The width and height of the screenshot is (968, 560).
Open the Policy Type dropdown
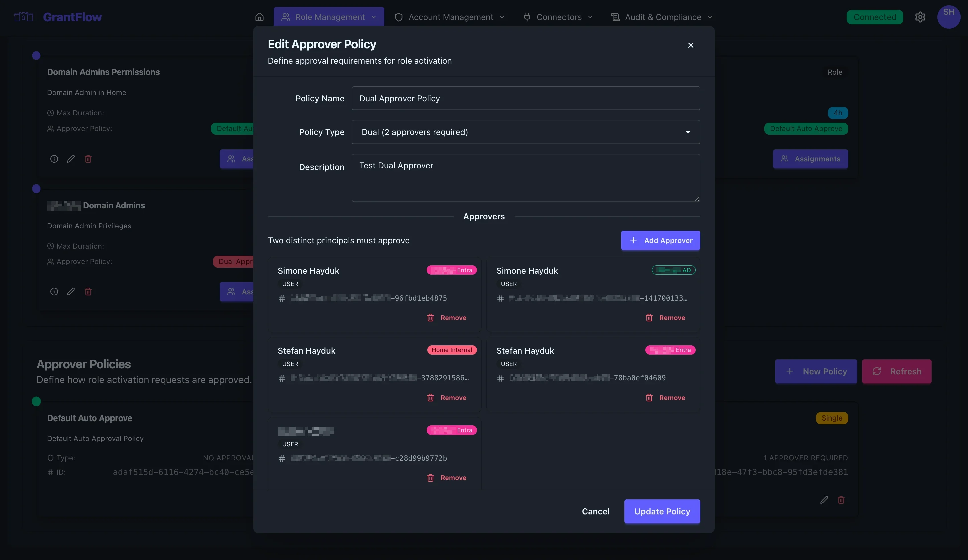[x=525, y=132]
